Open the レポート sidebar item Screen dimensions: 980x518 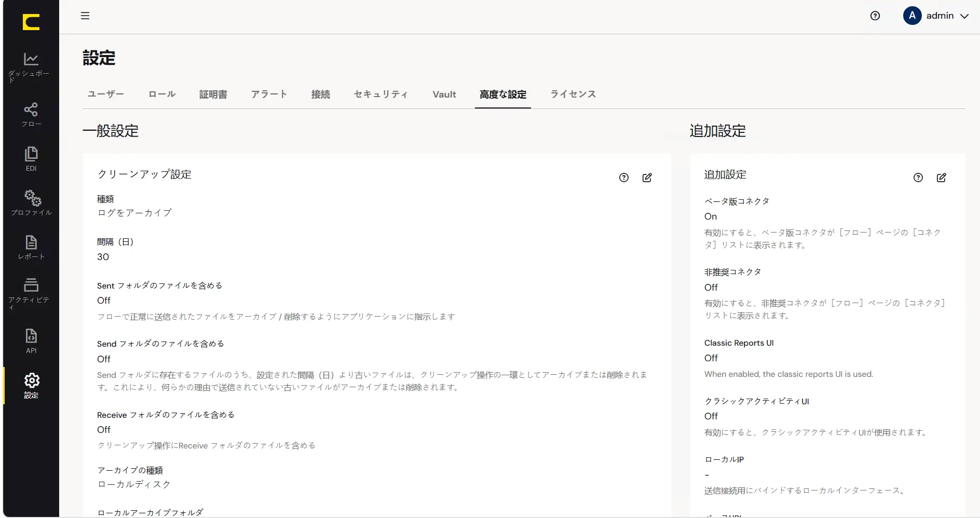pyautogui.click(x=31, y=247)
